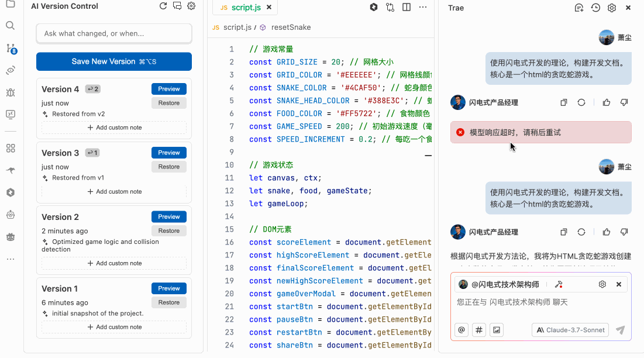Click Save New Version button
This screenshot has height=358, width=644.
pyautogui.click(x=114, y=61)
